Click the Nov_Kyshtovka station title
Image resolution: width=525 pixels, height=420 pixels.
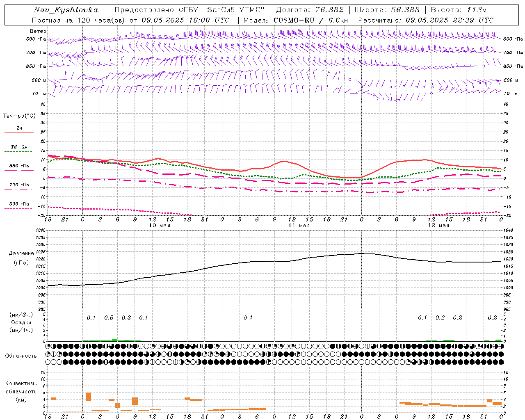click(66, 10)
